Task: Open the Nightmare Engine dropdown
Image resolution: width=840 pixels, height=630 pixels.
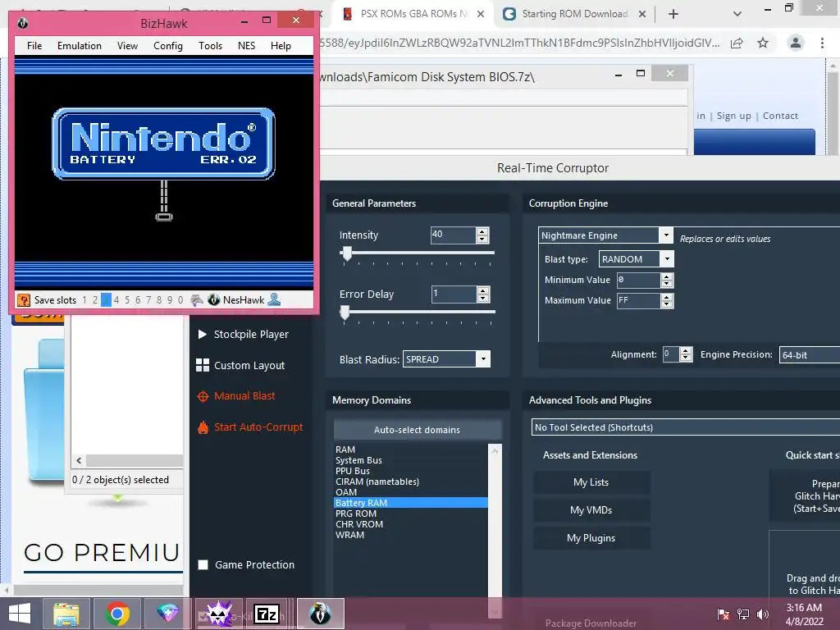Action: coord(666,235)
